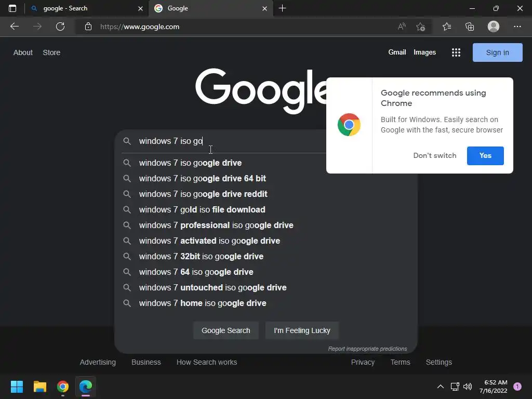
Task: Close the 'google - Search' tab
Action: click(x=140, y=8)
